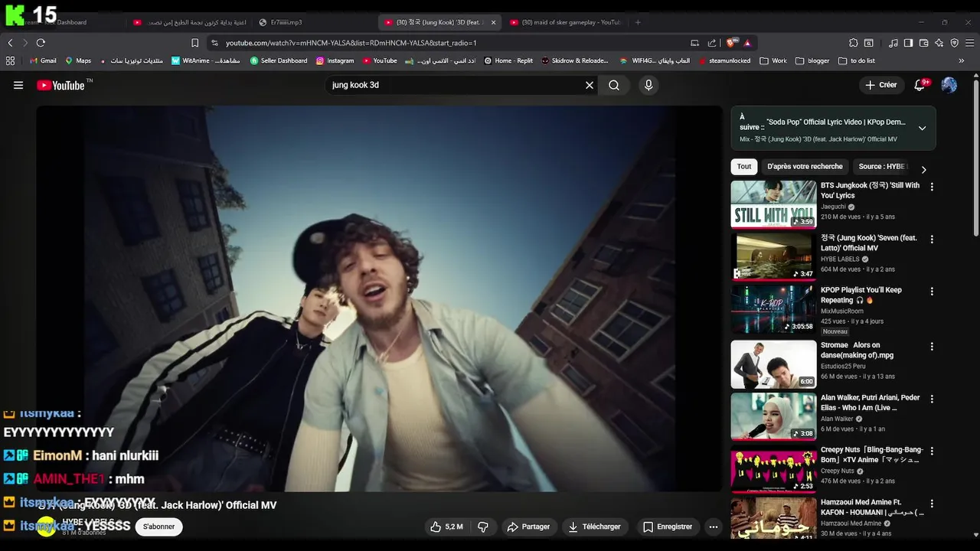Open the account avatar menu

pos(949,85)
